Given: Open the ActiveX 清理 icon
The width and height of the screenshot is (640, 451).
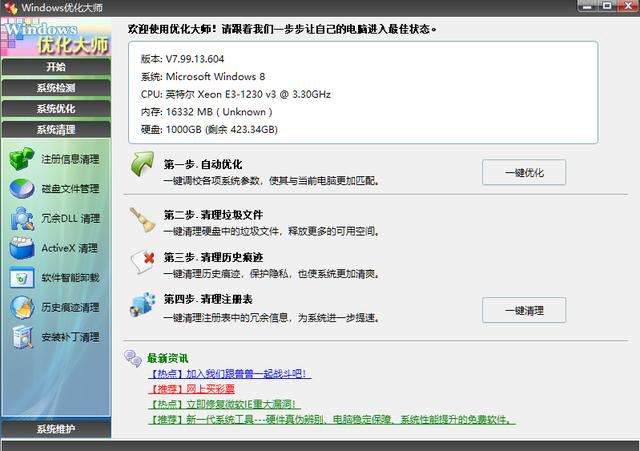Looking at the screenshot, I should (22, 248).
